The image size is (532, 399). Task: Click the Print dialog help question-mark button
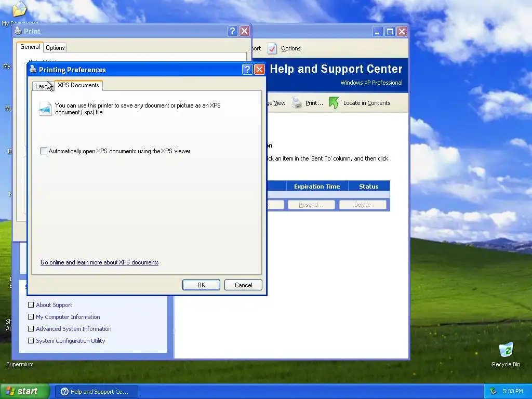tap(232, 31)
